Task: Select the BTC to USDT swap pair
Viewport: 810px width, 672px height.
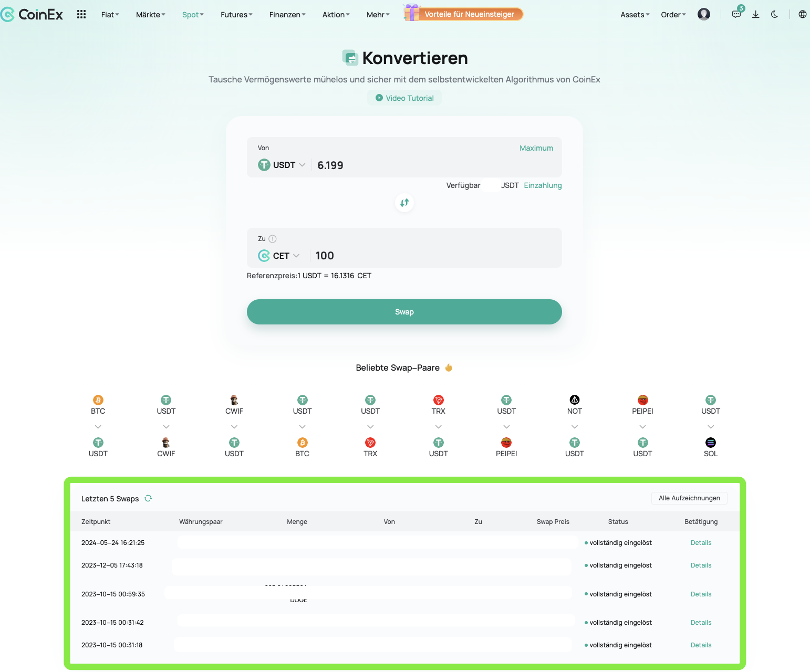Action: [98, 426]
